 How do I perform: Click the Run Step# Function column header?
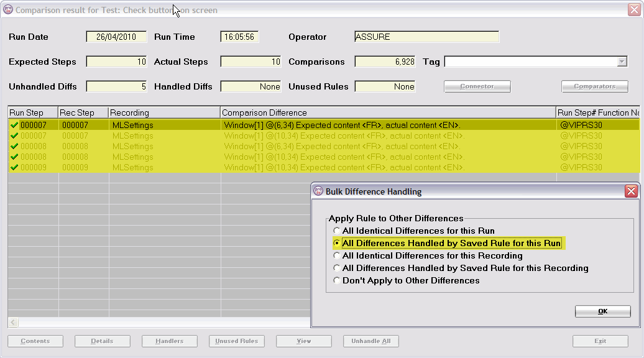598,112
